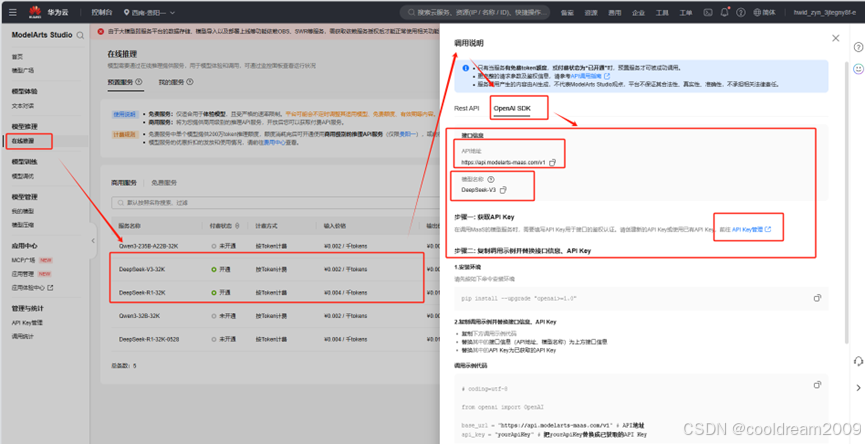This screenshot has height=444, width=865.
Task: Open API Key管理 in the sidebar
Action: [27, 323]
